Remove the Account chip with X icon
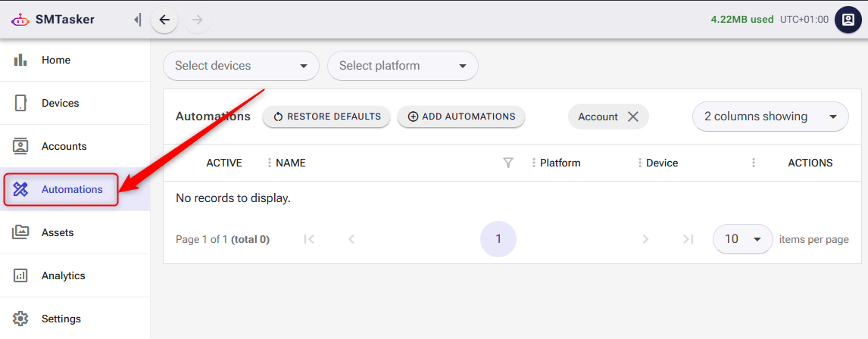The image size is (868, 339). pyautogui.click(x=633, y=117)
